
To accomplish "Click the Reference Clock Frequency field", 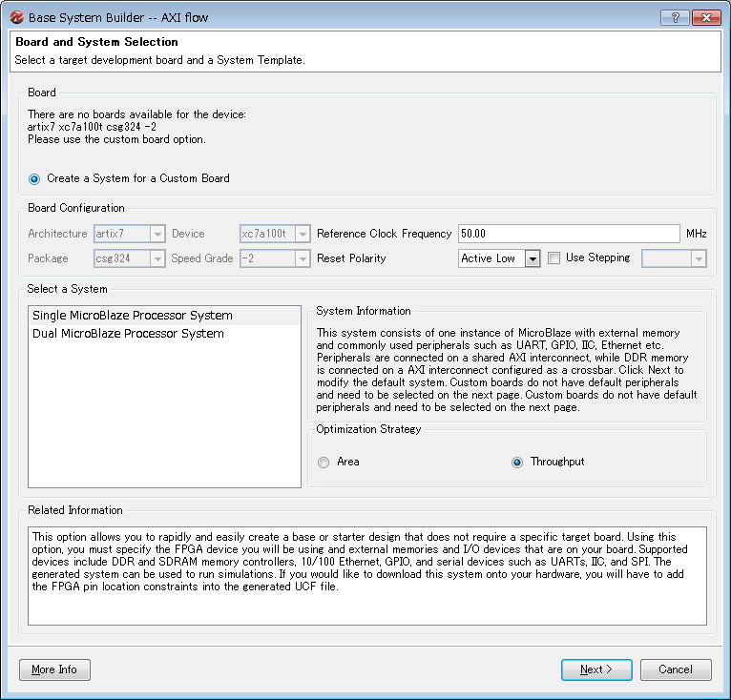I will (569, 234).
